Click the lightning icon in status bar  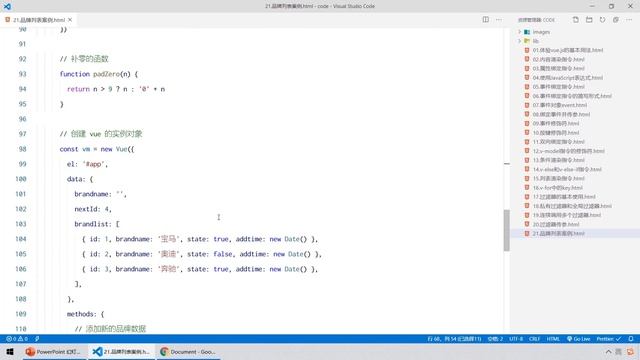pyautogui.click(x=37, y=339)
